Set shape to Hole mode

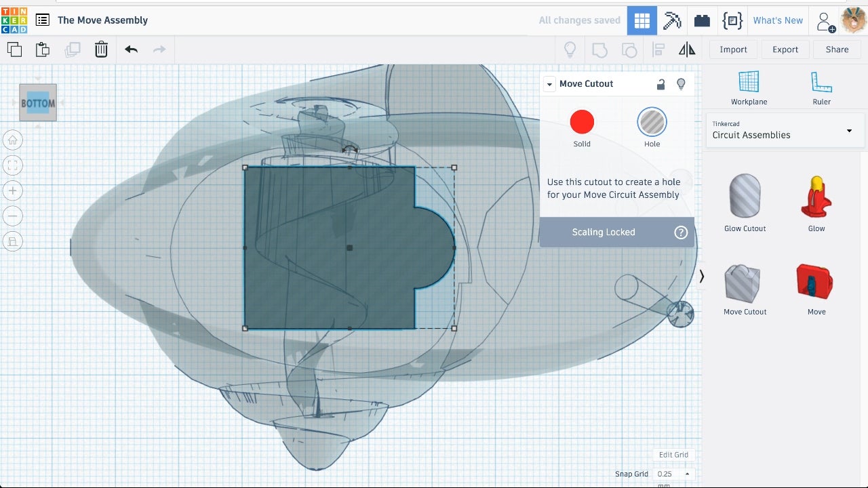click(x=652, y=123)
